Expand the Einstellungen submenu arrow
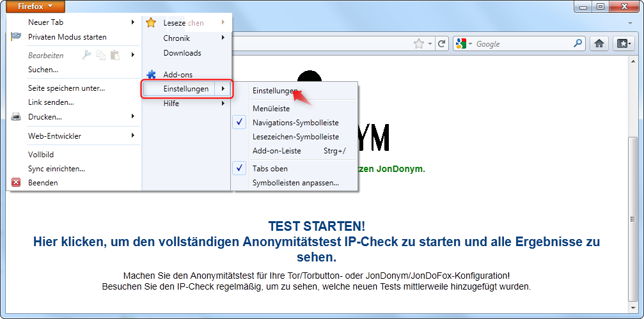644x319 pixels. point(223,89)
